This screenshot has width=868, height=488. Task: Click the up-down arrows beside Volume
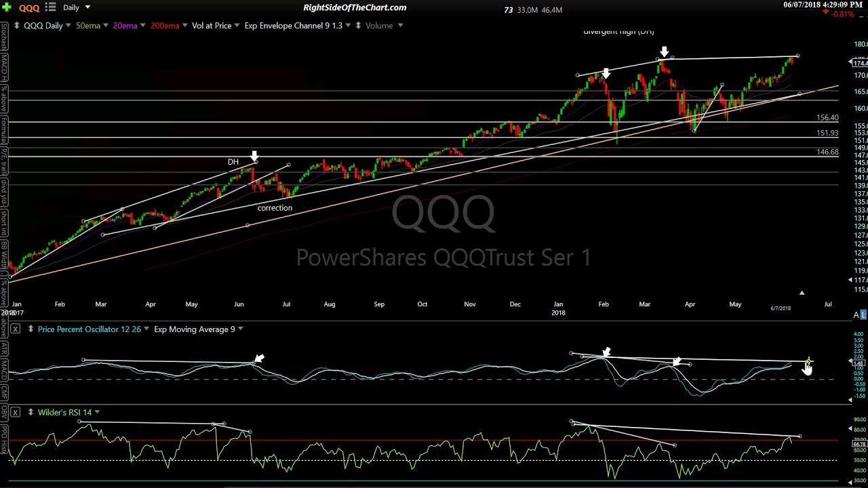click(358, 26)
